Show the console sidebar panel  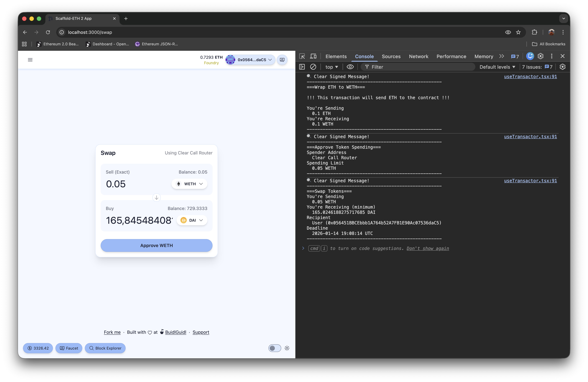[302, 67]
